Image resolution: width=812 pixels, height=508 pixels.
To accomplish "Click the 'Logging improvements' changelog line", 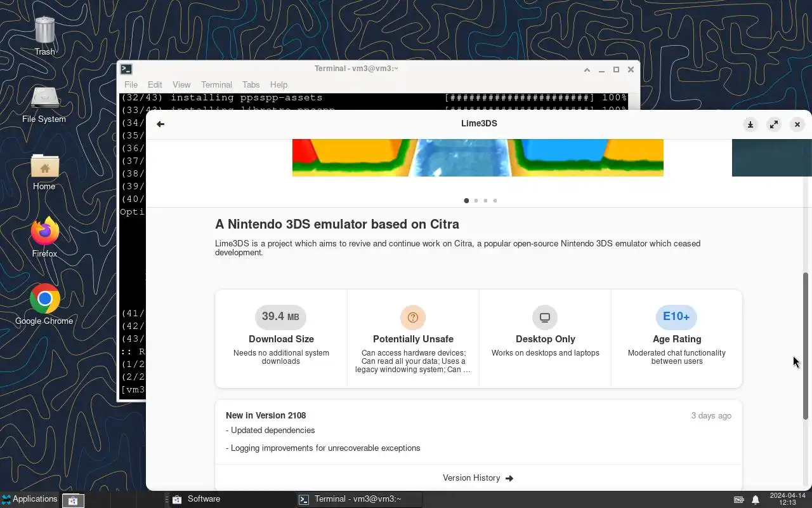I will point(323,448).
